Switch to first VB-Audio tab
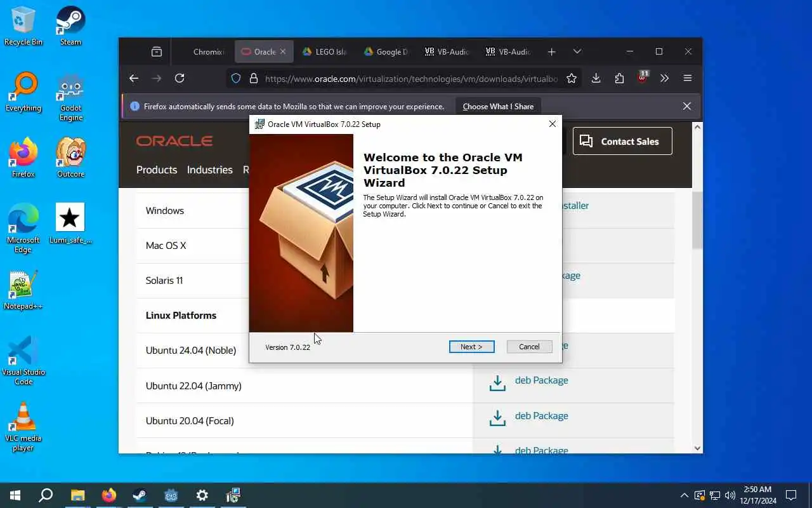Image resolution: width=812 pixels, height=508 pixels. coord(447,52)
